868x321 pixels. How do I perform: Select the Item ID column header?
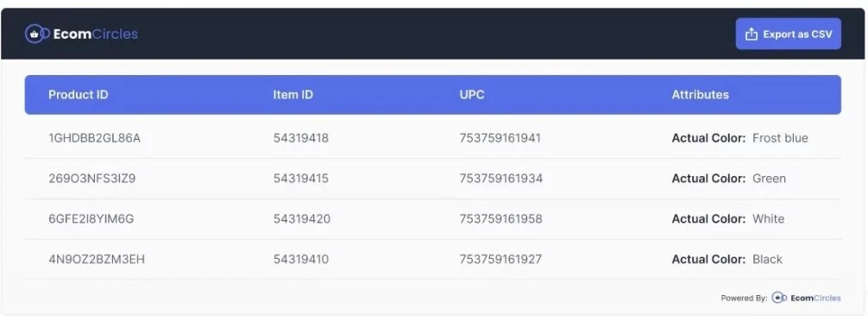click(292, 95)
